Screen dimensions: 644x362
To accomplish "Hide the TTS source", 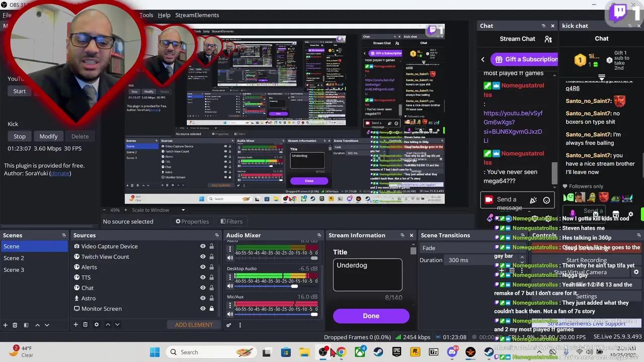I will [x=203, y=278].
